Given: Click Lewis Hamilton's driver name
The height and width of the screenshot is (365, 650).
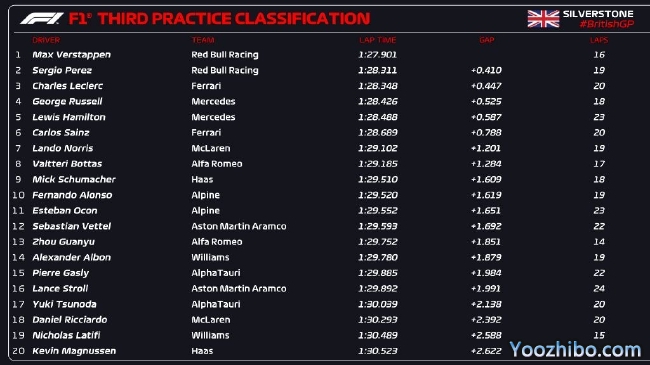Looking at the screenshot, I should [69, 117].
